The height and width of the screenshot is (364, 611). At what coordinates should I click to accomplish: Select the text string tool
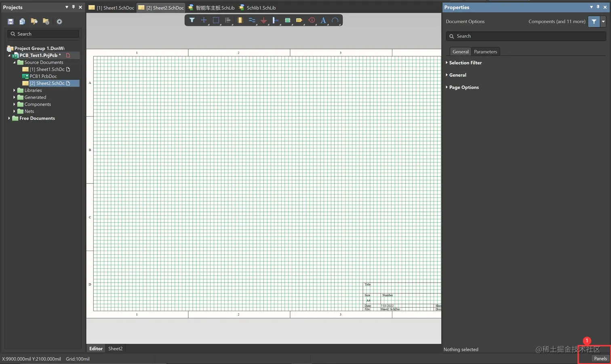point(323,20)
